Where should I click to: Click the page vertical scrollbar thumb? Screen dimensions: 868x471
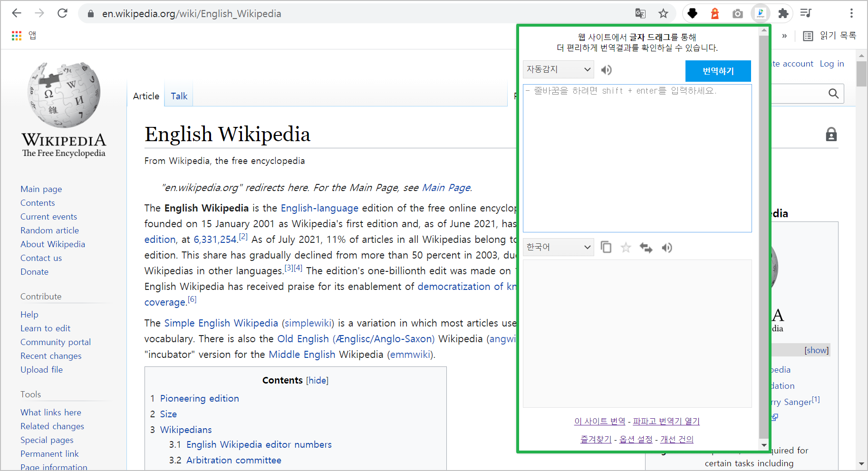click(861, 74)
